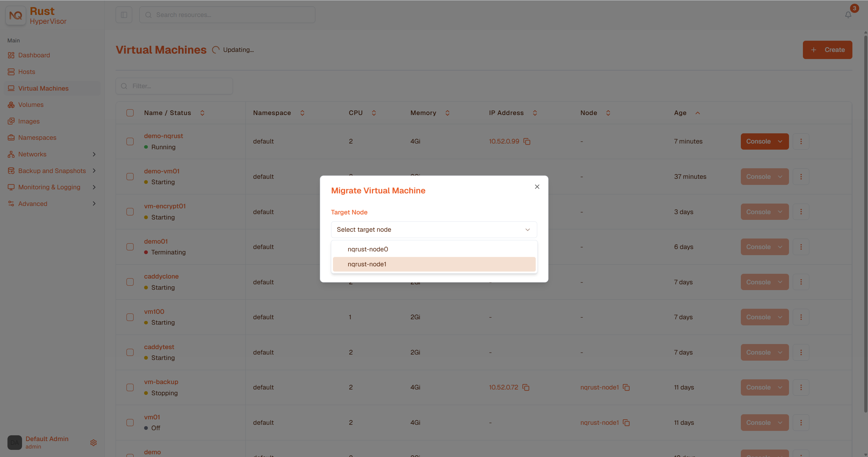Sort by CPU column
The height and width of the screenshot is (457, 868).
374,113
